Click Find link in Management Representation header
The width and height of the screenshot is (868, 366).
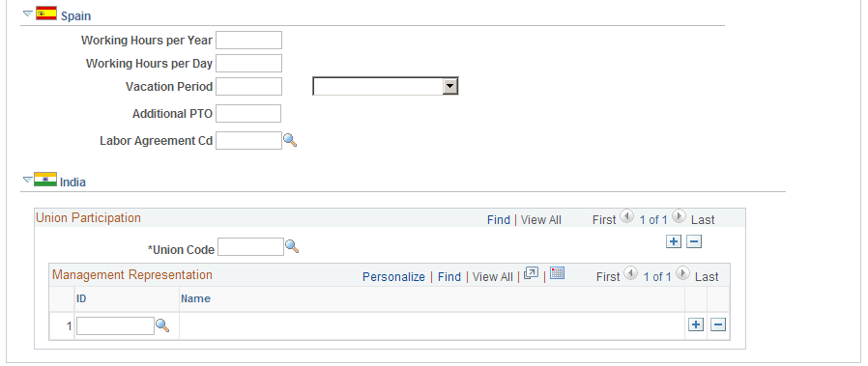coord(448,277)
